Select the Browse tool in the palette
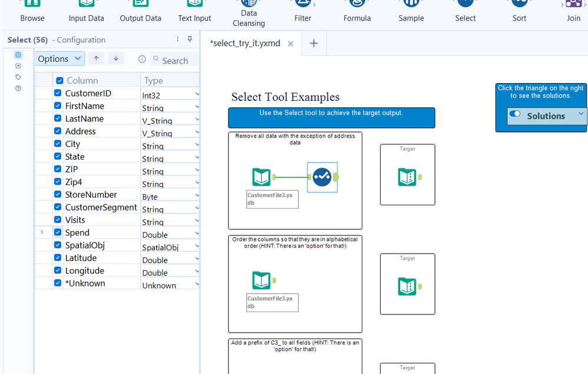588x374 pixels. click(32, 11)
